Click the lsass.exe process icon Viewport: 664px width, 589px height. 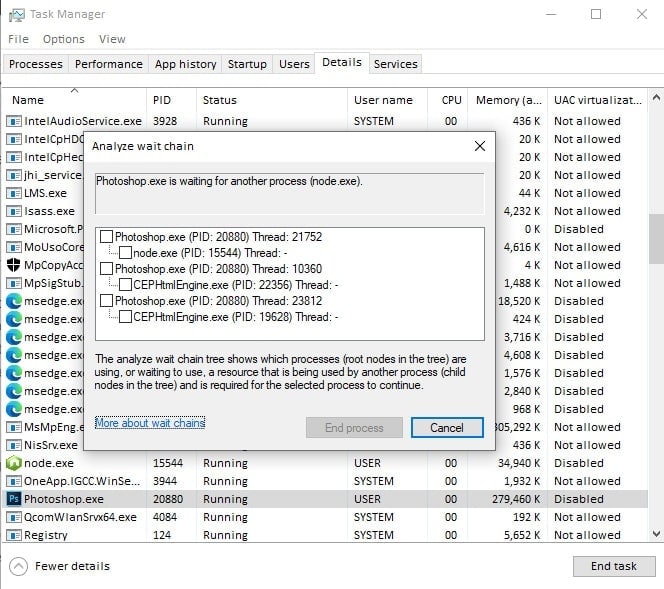tap(14, 211)
